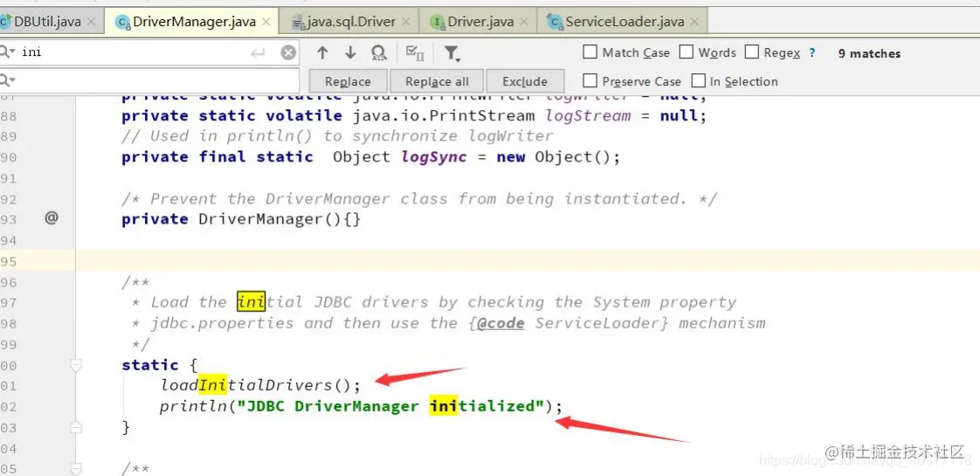The width and height of the screenshot is (980, 476).
Task: Open search history dropdown in find field
Action: (x=8, y=52)
